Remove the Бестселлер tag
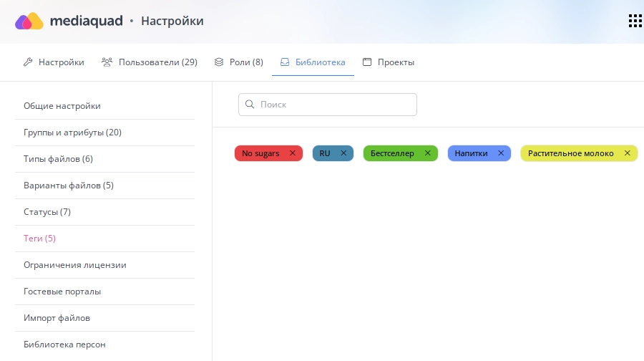644x361 pixels. 428,153
